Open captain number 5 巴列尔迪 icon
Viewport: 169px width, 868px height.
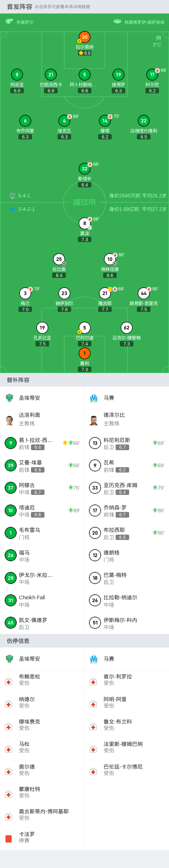pyautogui.click(x=85, y=328)
